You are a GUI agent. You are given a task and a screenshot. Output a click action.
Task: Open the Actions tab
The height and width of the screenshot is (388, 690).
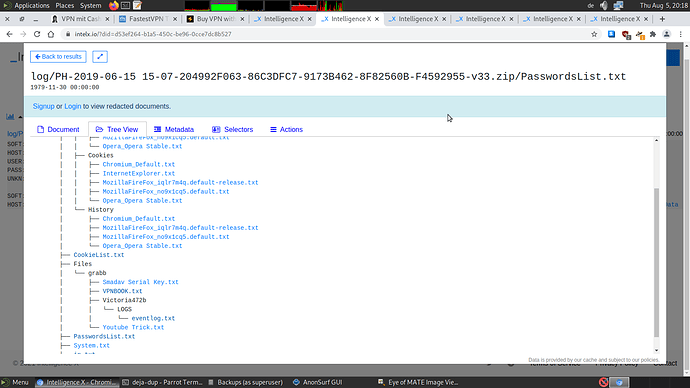286,129
